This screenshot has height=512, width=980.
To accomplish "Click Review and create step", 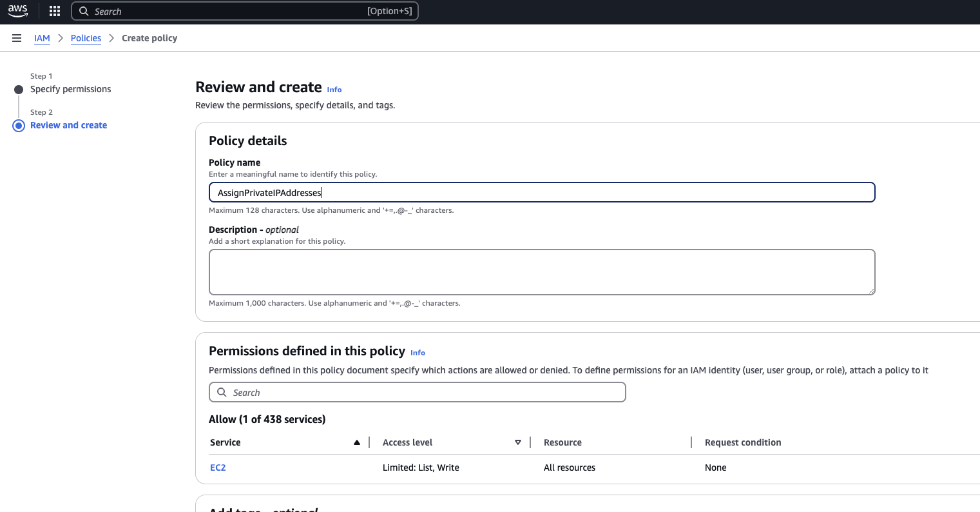I will coord(69,125).
